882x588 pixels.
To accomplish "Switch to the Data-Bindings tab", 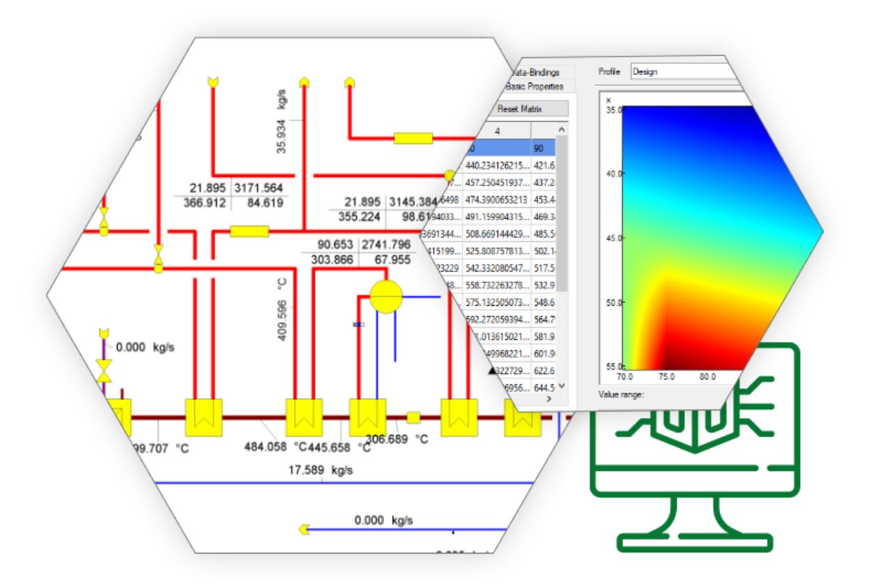I will coord(541,72).
